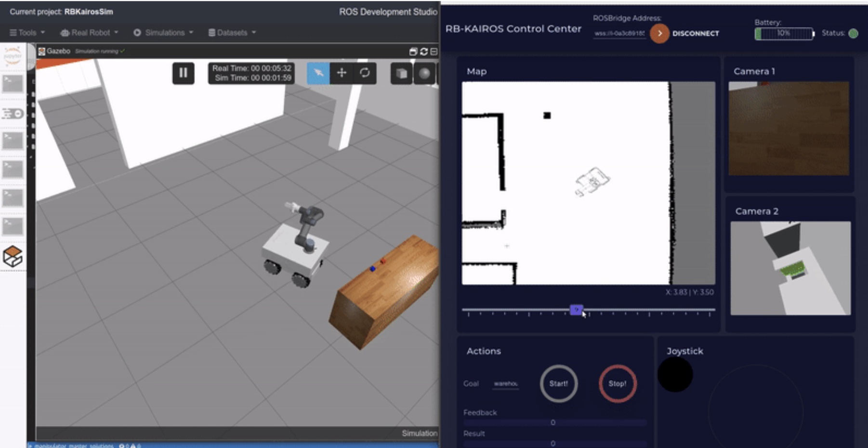Click the Stop! action button
Image resolution: width=868 pixels, height=448 pixels.
click(618, 383)
